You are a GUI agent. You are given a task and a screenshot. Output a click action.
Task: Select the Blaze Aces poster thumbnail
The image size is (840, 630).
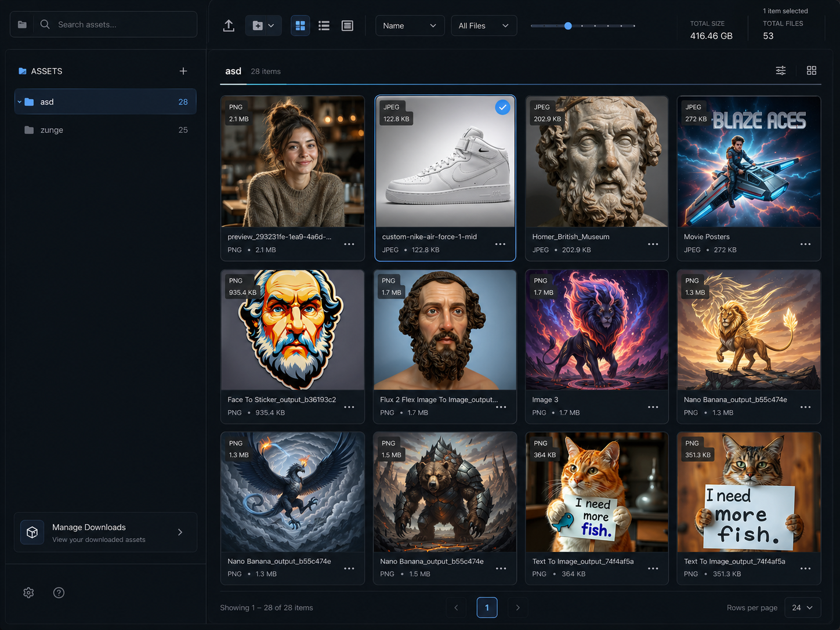(749, 162)
